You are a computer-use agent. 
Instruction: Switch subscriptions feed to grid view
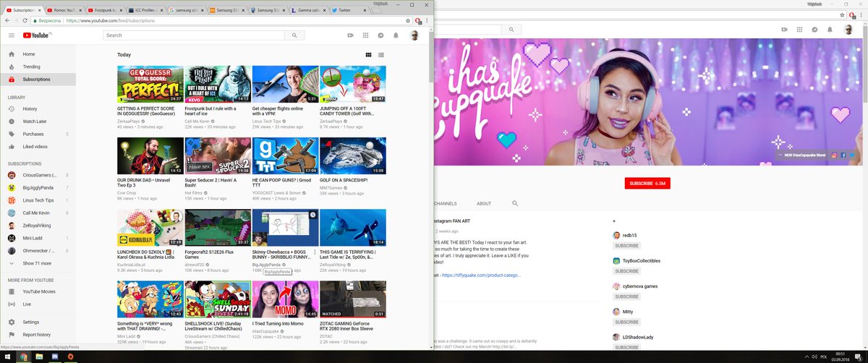368,55
